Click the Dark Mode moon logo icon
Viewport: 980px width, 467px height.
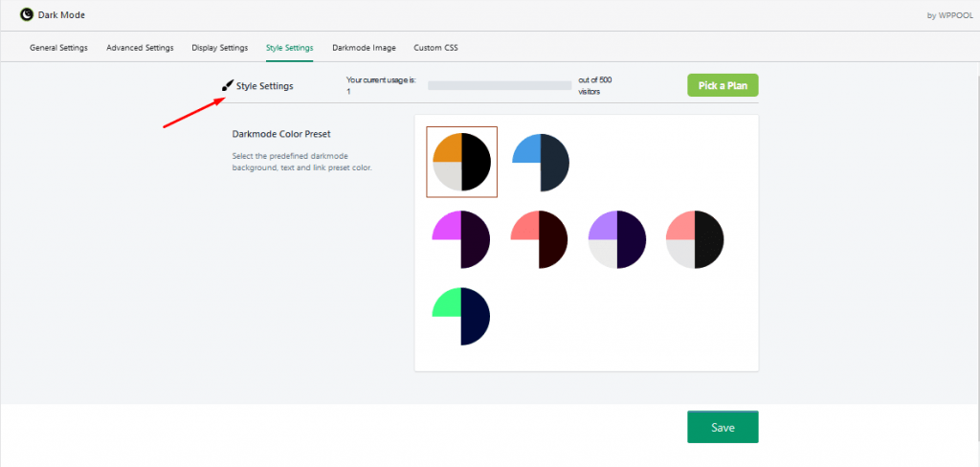point(27,15)
